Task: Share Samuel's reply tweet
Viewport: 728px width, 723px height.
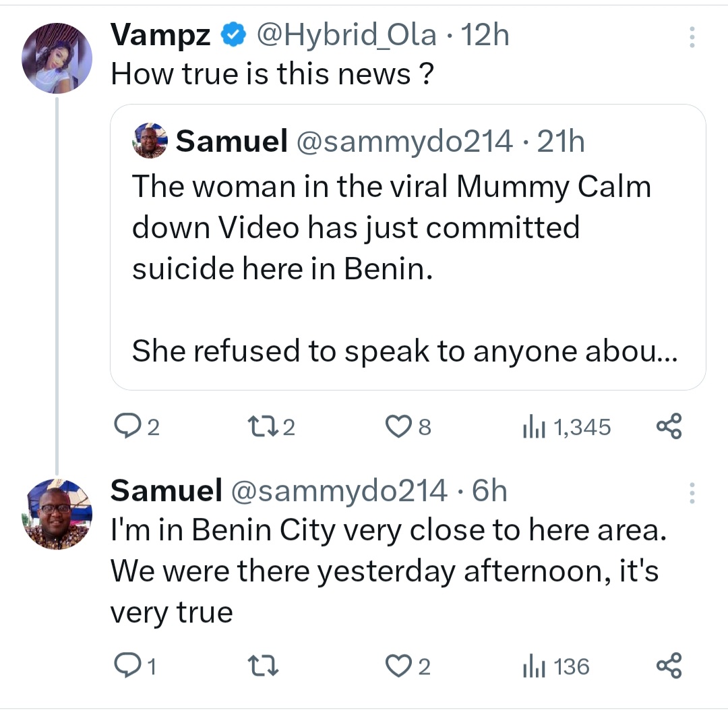Action: (x=669, y=666)
